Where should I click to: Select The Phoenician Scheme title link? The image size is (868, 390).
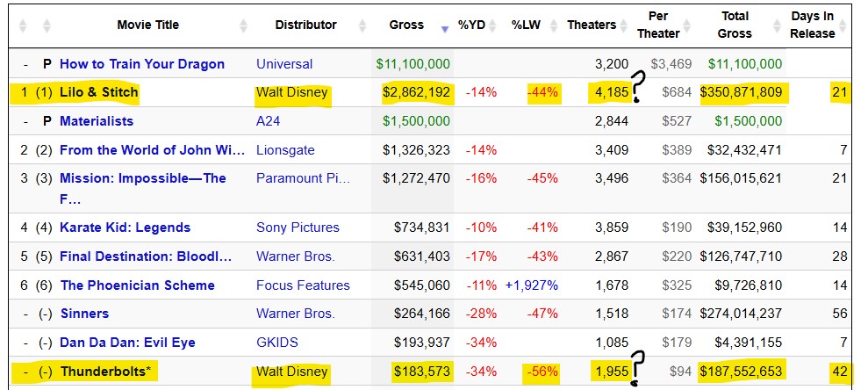point(137,285)
